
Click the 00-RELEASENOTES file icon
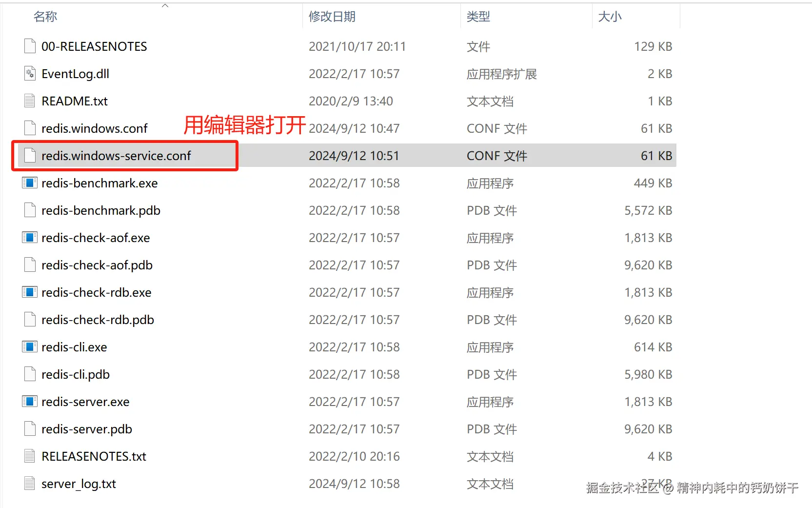tap(30, 46)
